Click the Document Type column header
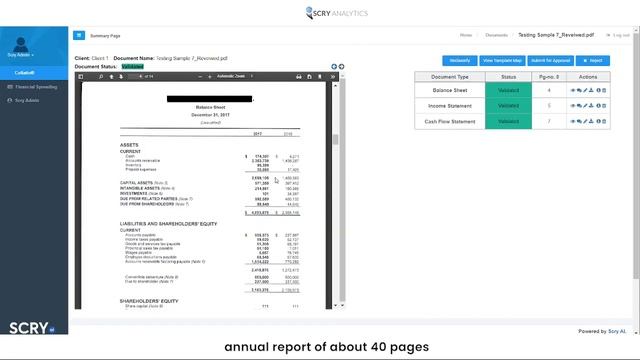The width and height of the screenshot is (640, 360). point(450,77)
